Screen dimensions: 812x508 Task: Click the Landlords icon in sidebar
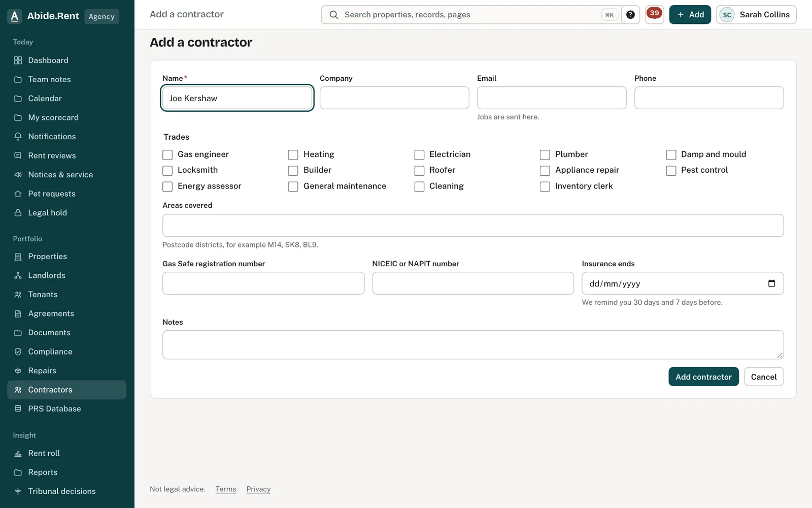click(x=18, y=275)
